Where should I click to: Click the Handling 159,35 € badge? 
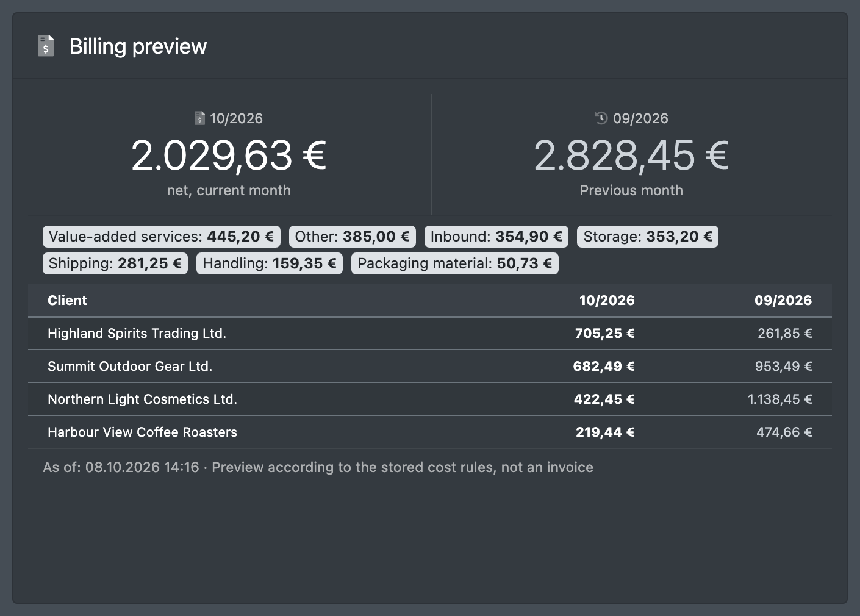tap(270, 263)
